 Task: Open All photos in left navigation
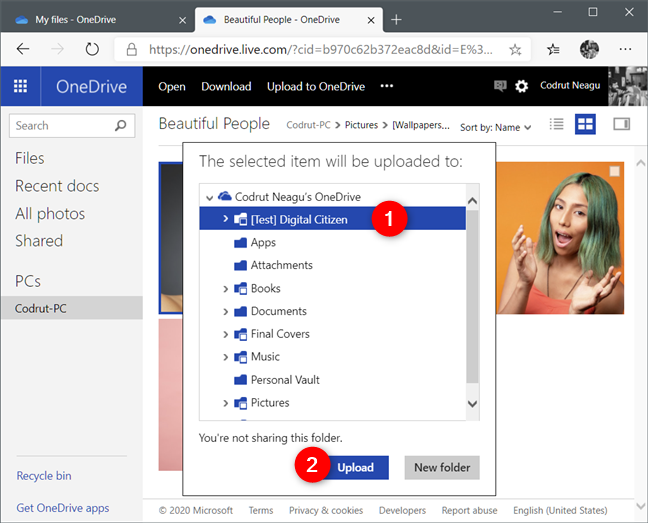(50, 214)
